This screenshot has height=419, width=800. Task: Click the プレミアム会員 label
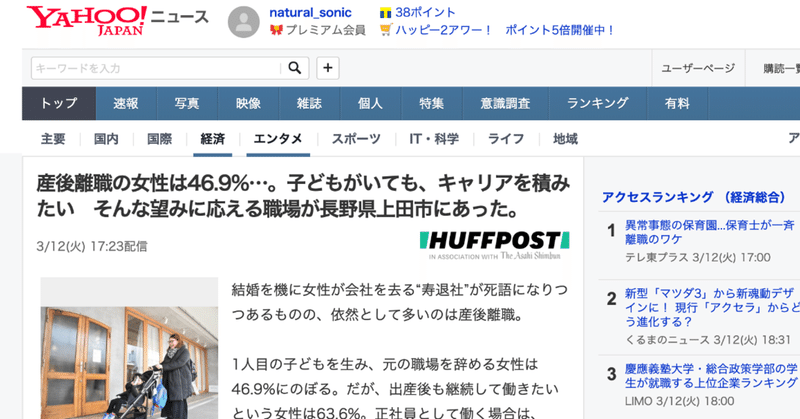[x=326, y=30]
